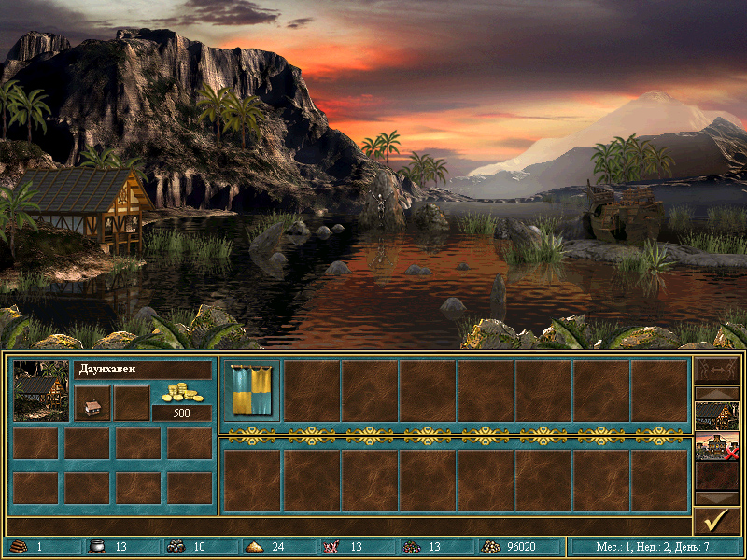Click the sulfur pile resource icon
Image resolution: width=747 pixels, height=560 pixels.
(252, 547)
